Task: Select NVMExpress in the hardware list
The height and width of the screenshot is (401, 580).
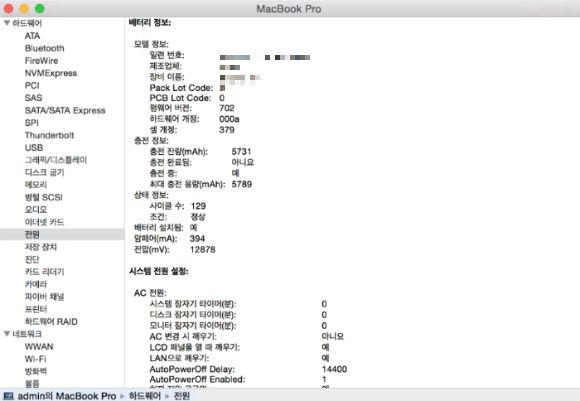Action: pos(51,73)
